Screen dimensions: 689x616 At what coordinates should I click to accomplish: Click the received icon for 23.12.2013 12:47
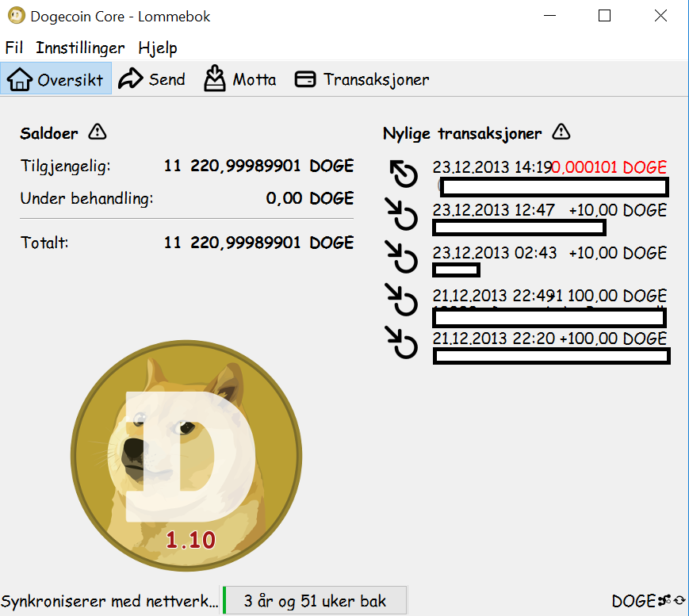point(402,214)
